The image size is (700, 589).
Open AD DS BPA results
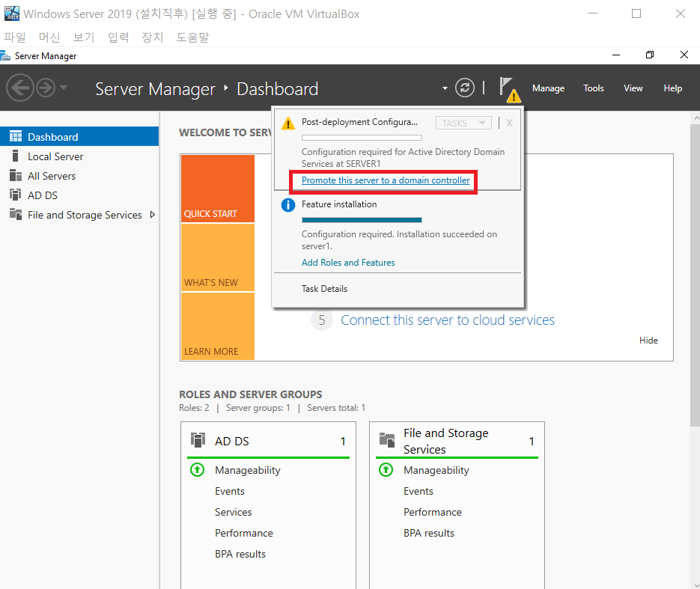tap(240, 554)
